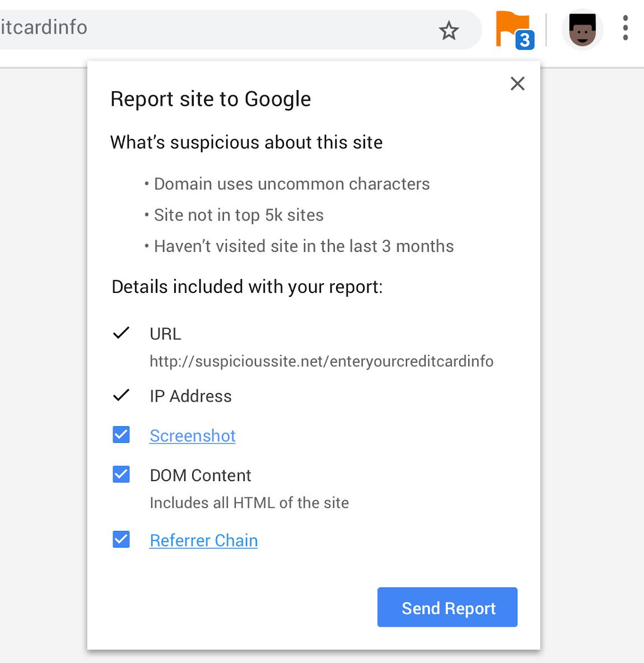Click the 'Domain uses uncommon characters' reason
Image resolution: width=644 pixels, height=663 pixels.
coord(292,184)
